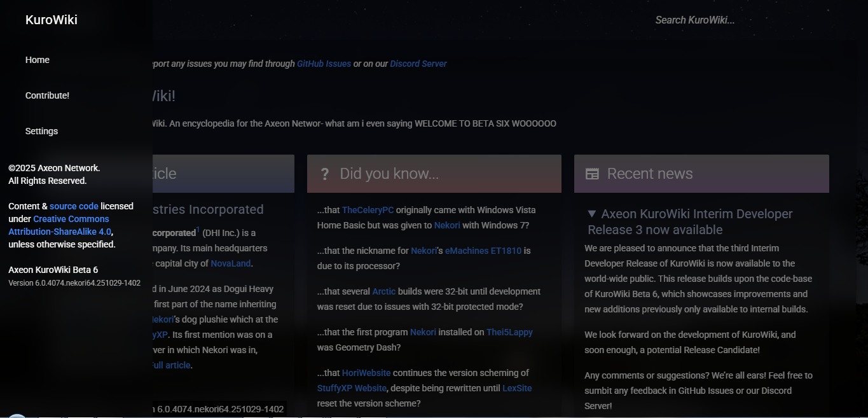Open the Arctic article link
The width and height of the screenshot is (868, 418).
click(x=383, y=291)
